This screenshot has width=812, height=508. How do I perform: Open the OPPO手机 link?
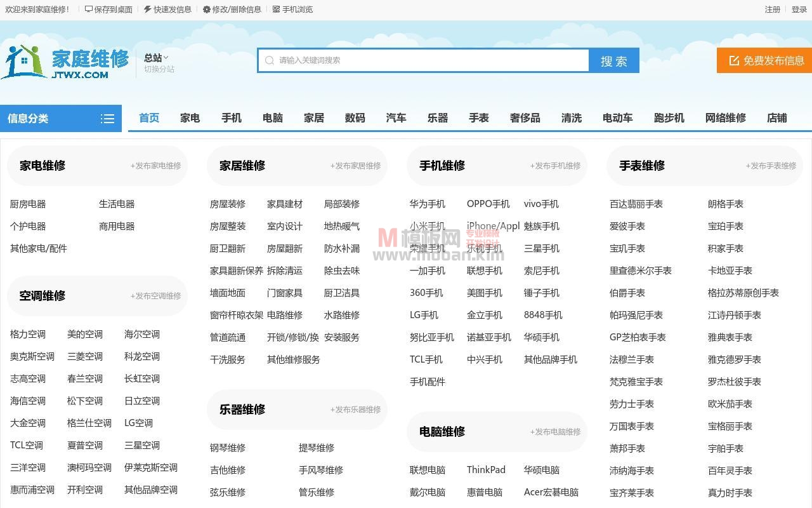[488, 204]
